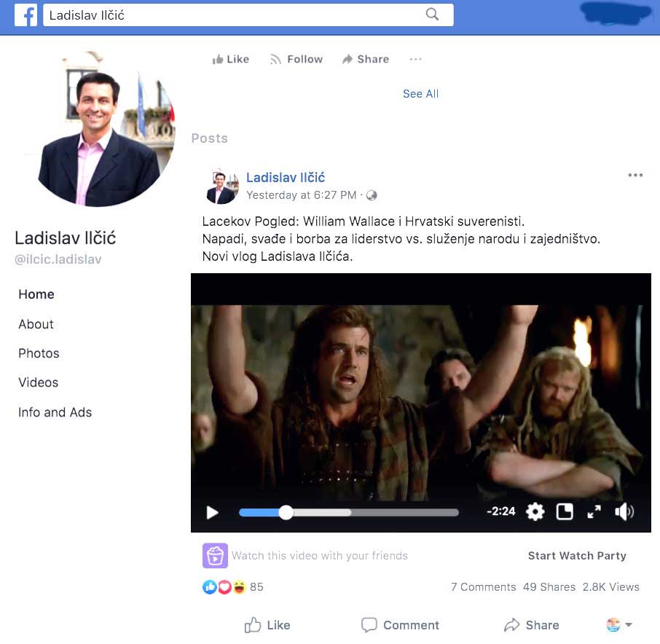
Task: Follow the page via the top Follow button
Action: pyautogui.click(x=296, y=60)
